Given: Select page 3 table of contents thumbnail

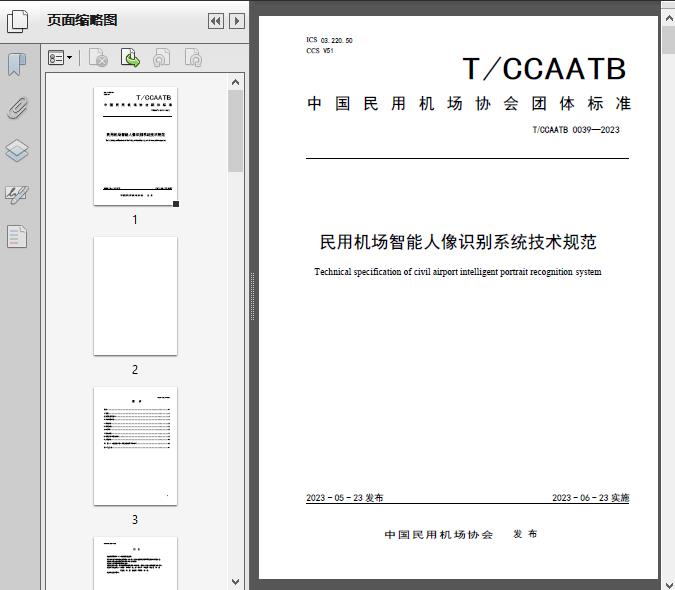Looking at the screenshot, I should (x=135, y=446).
